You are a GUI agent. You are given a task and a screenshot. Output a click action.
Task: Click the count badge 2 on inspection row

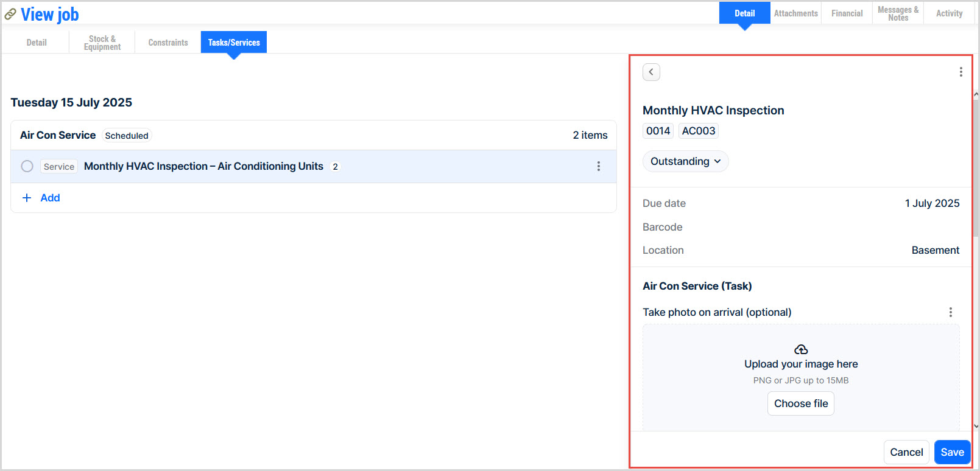pos(335,167)
